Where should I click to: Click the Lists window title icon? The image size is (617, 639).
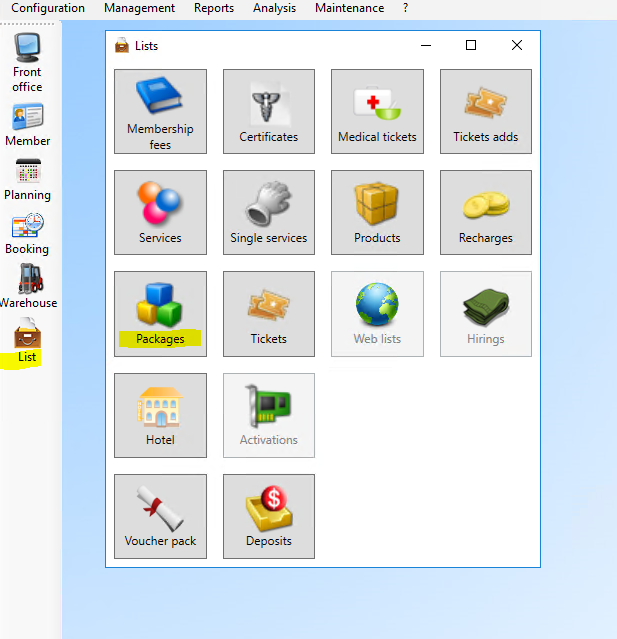(121, 46)
